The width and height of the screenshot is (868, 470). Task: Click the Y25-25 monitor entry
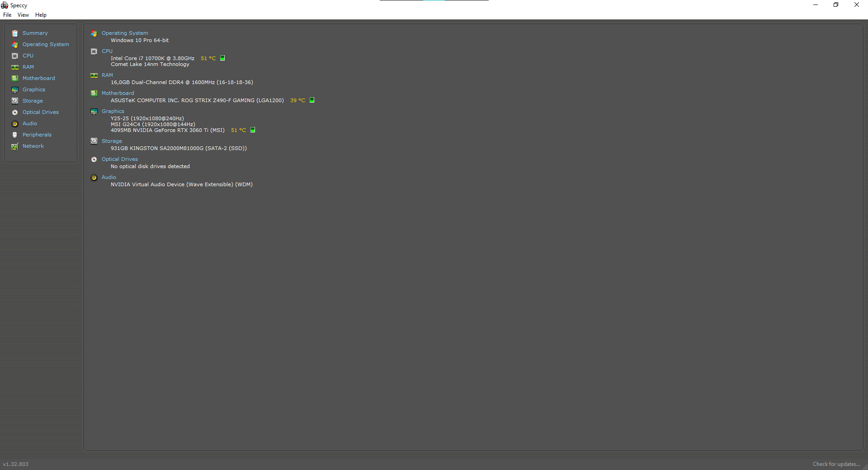[147, 118]
